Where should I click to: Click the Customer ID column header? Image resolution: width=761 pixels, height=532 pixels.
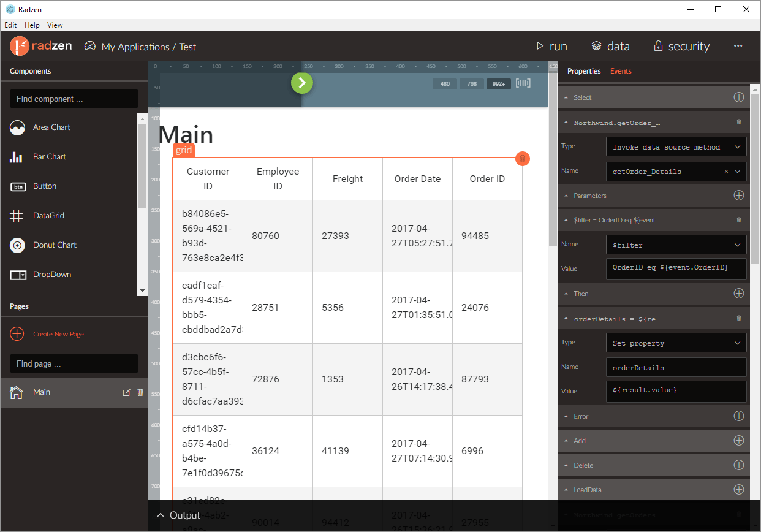tap(208, 179)
